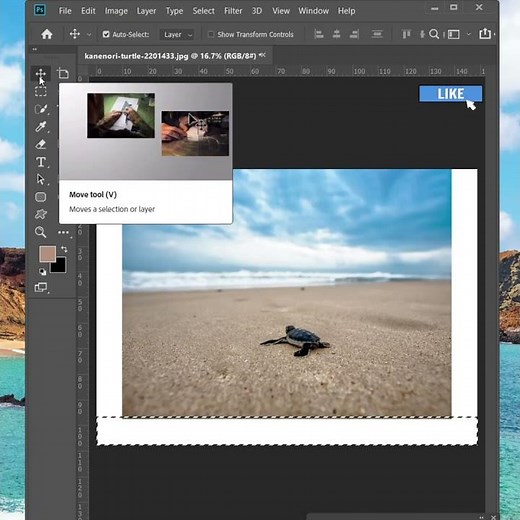Open the Edit menu
520x520 pixels.
(88, 11)
